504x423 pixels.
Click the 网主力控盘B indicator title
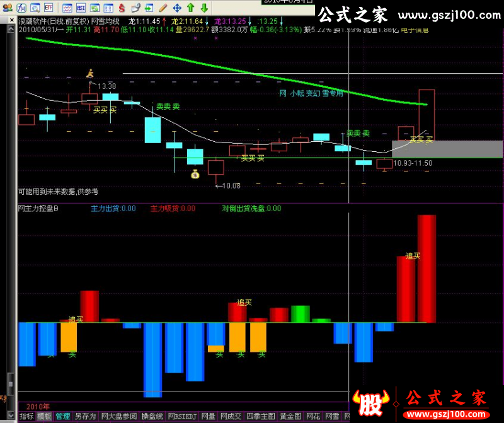[x=38, y=209]
